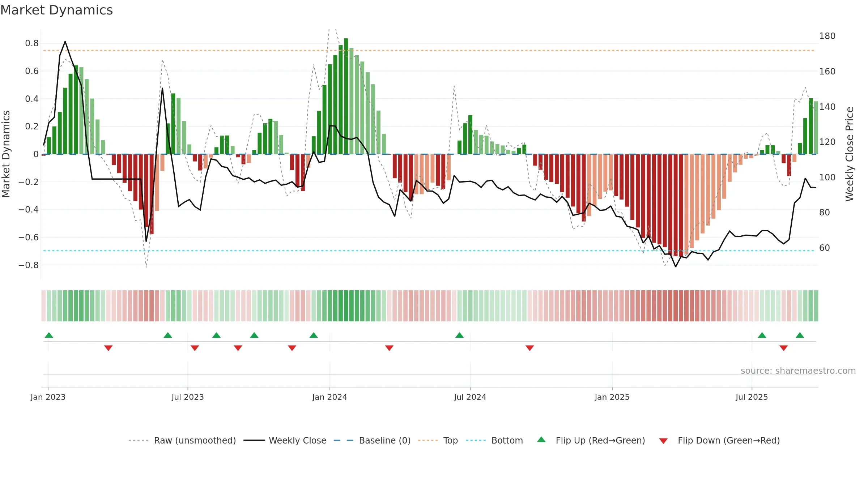Viewport: 868px width, 488px height.
Task: Select the flip-up marker just before Jul 2024
Action: [459, 335]
